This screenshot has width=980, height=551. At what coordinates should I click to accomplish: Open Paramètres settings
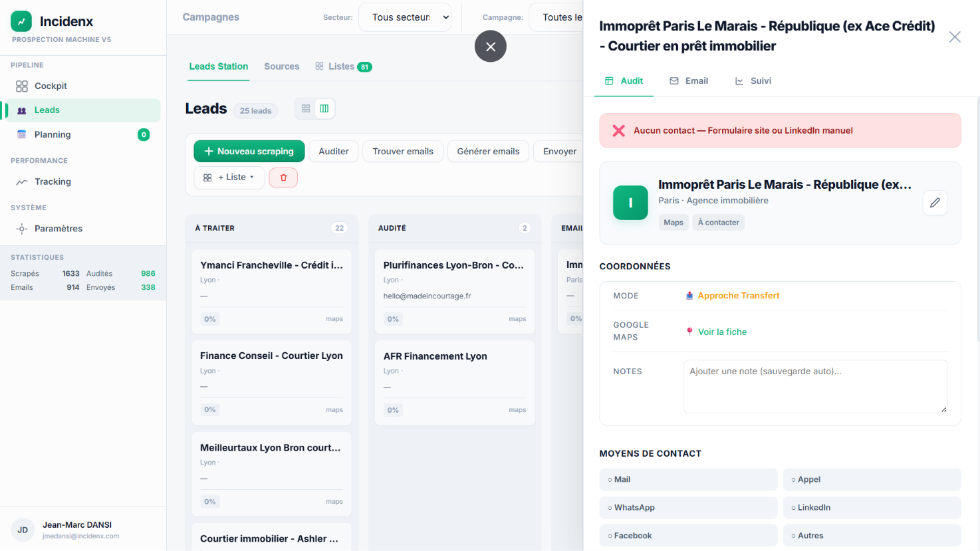pyautogui.click(x=83, y=229)
